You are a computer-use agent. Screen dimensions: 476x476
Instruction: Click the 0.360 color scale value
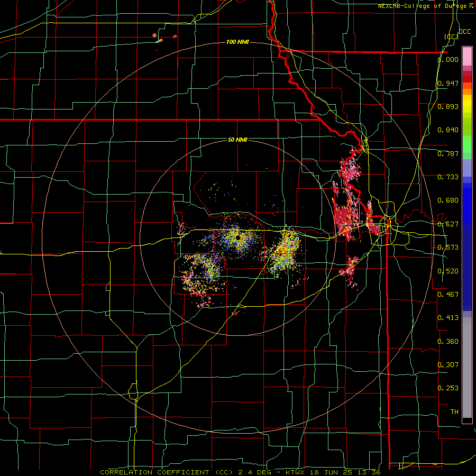click(x=448, y=341)
